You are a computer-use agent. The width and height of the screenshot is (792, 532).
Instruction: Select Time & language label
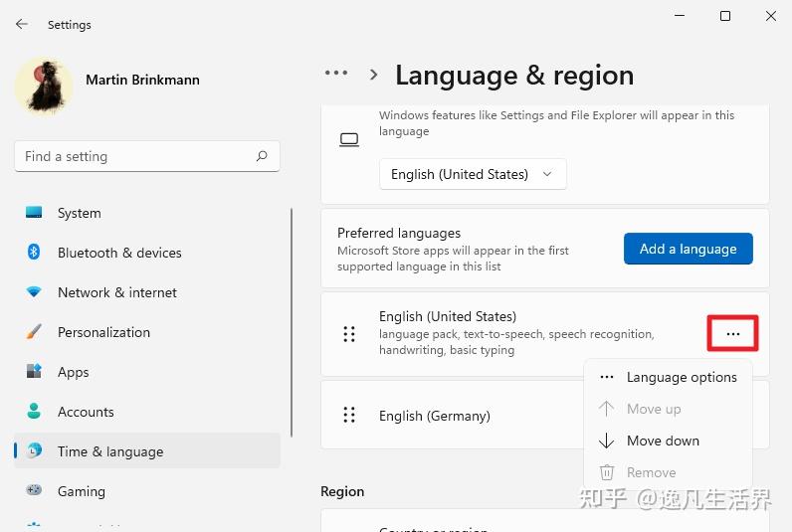click(x=110, y=451)
